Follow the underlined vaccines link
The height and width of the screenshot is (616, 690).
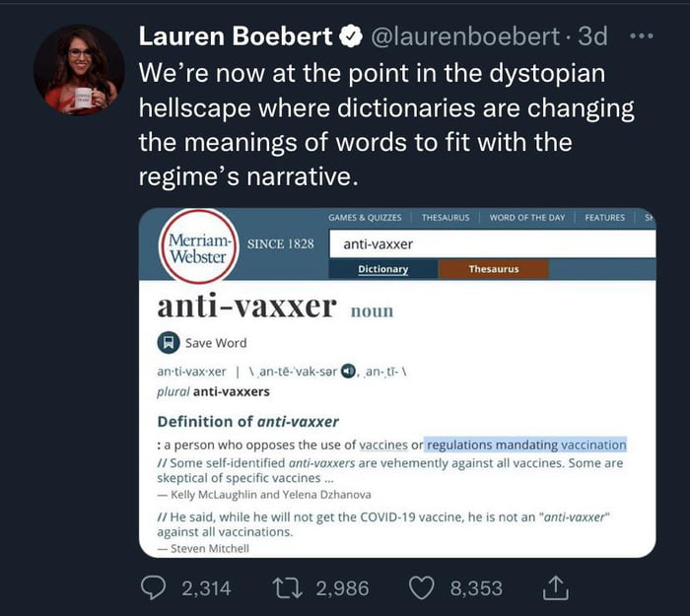(x=383, y=445)
